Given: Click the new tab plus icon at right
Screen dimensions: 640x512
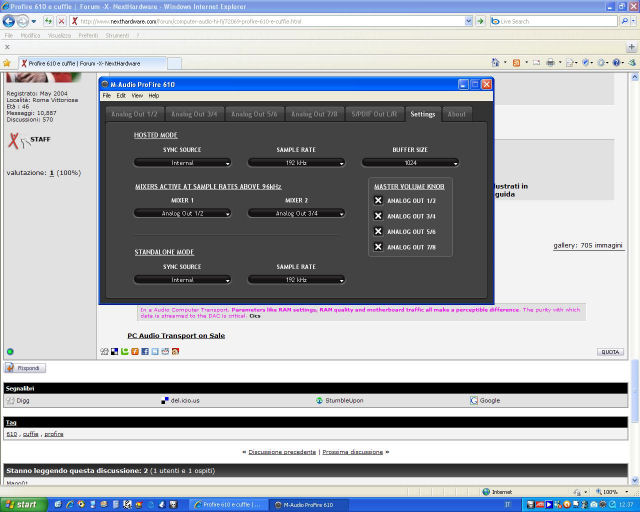Looking at the screenshot, I should [631, 47].
